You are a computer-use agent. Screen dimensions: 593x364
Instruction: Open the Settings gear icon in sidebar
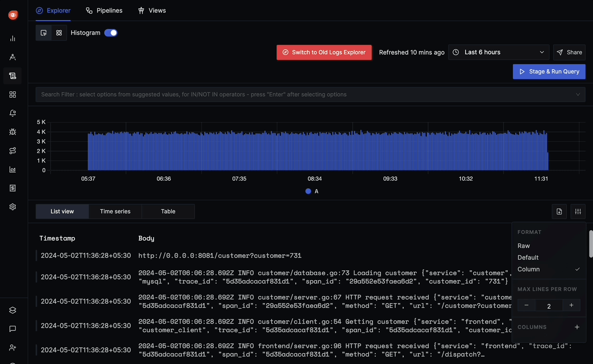click(x=13, y=207)
